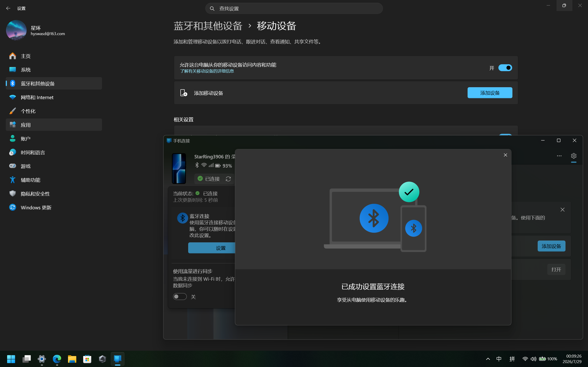The height and width of the screenshot is (367, 588).
Task: Open 辅助功能 sidebar item
Action: (54, 180)
